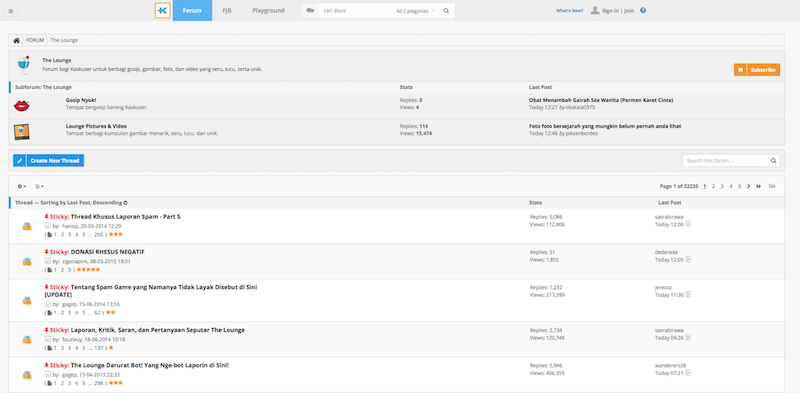Open Gosip Nyok lips icon
The width and height of the screenshot is (800, 393).
point(21,106)
